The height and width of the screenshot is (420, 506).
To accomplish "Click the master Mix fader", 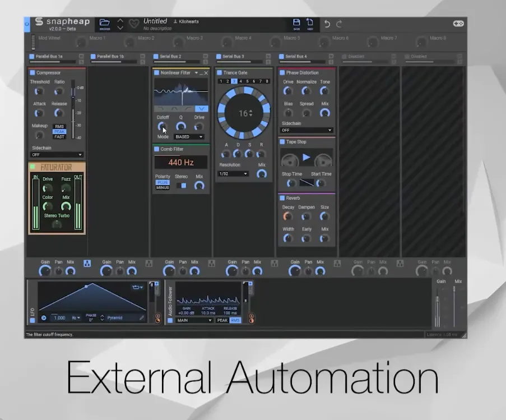I will pyautogui.click(x=454, y=307).
